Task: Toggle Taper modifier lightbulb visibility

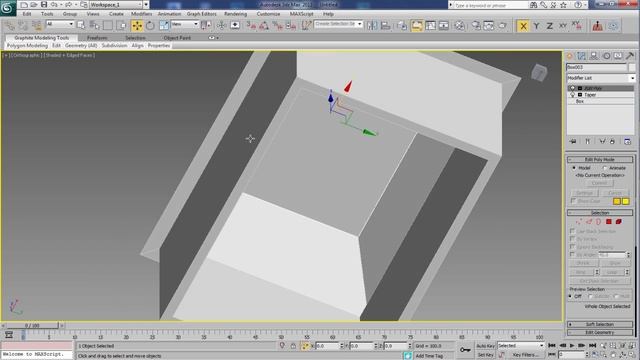Action: 572,95
